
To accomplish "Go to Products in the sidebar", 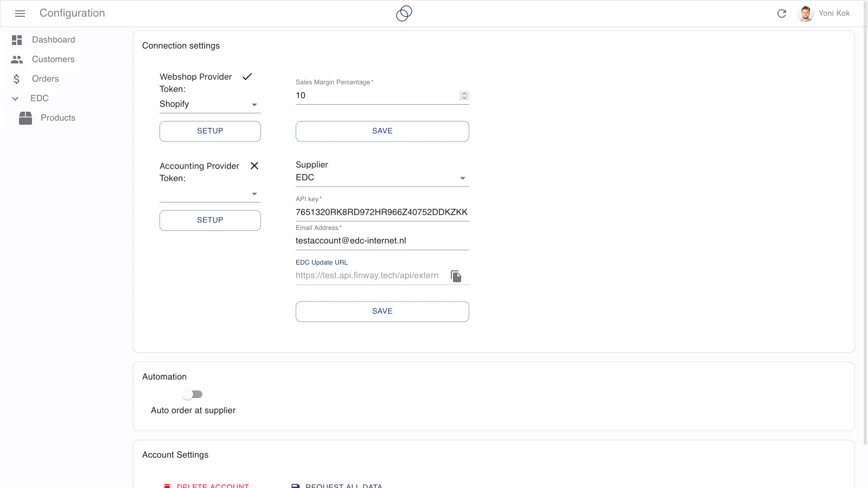I will click(58, 118).
